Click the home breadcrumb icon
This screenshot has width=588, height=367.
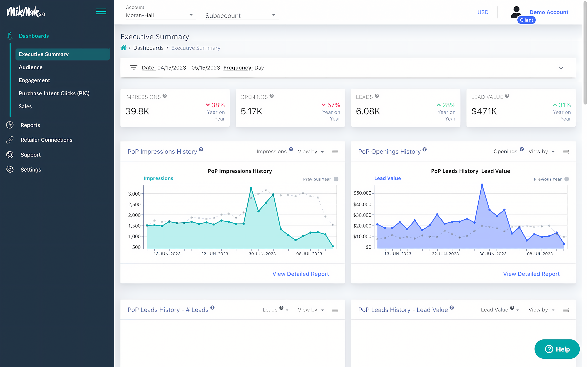tap(124, 48)
